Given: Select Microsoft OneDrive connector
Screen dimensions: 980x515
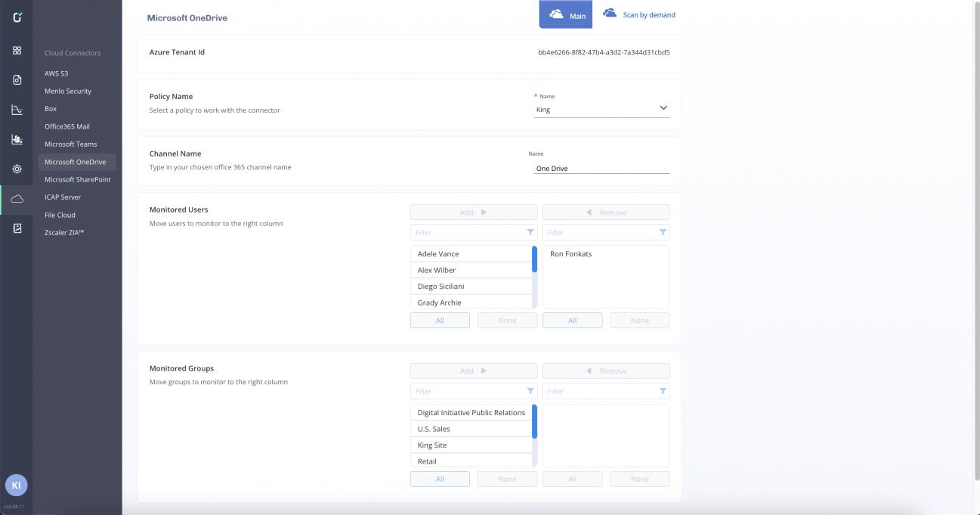Looking at the screenshot, I should (x=77, y=162).
